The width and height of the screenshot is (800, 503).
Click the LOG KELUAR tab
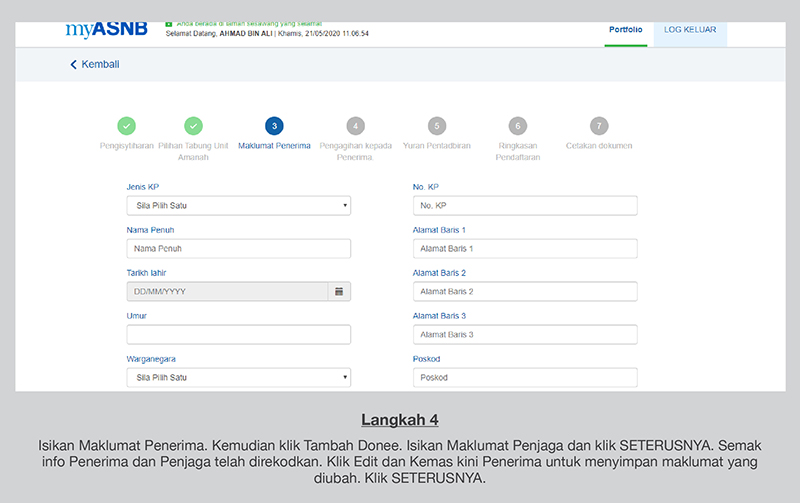689,30
